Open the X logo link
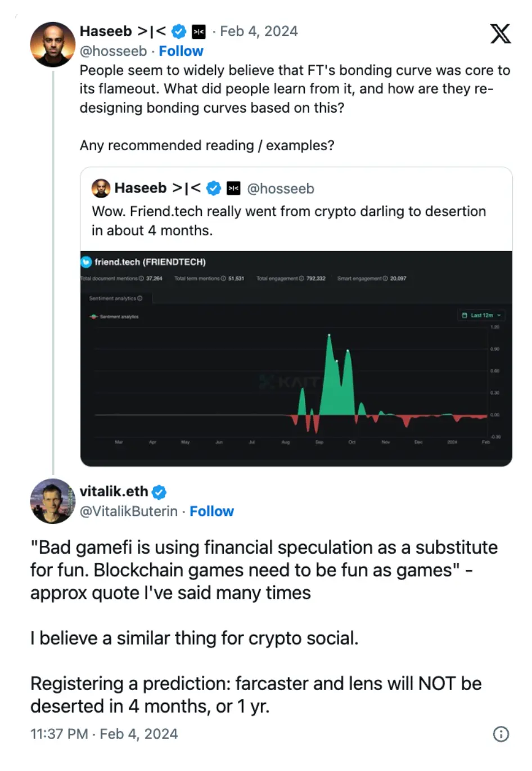 pyautogui.click(x=500, y=34)
